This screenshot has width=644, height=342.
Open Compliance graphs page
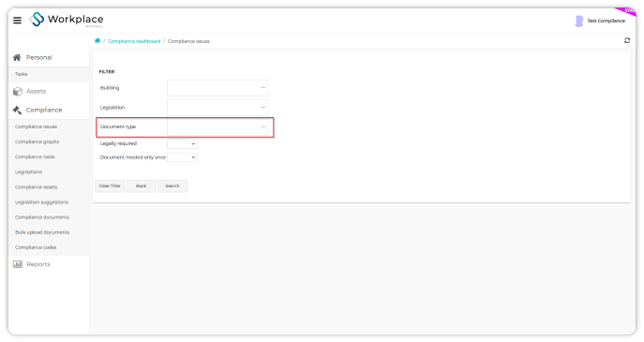[x=37, y=141]
